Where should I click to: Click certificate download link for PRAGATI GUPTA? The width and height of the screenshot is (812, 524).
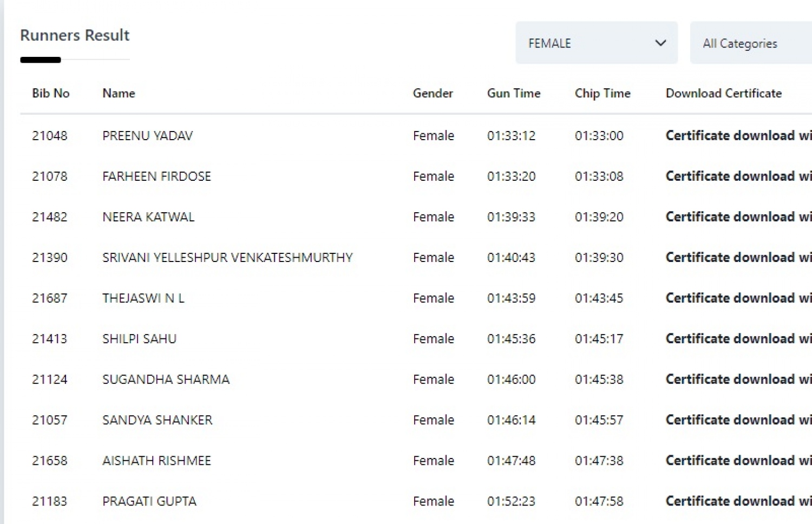point(738,501)
